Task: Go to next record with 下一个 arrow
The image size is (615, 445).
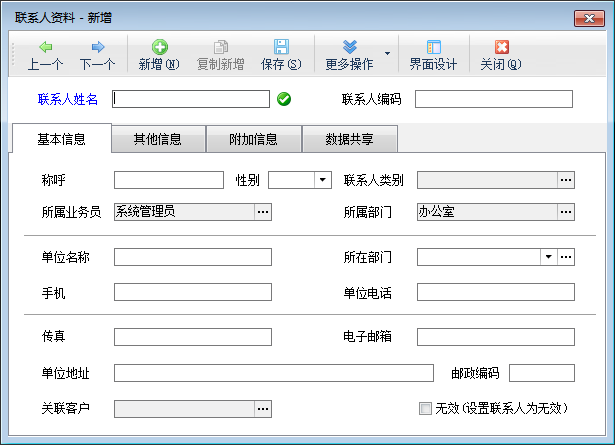Action: (x=97, y=47)
